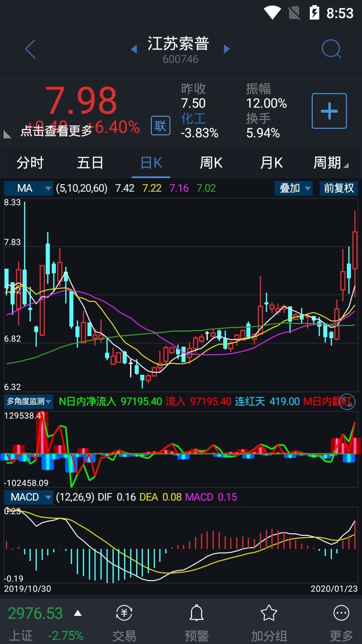362x644 pixels.
Task: Open the search magnifier icon
Action: [x=331, y=49]
